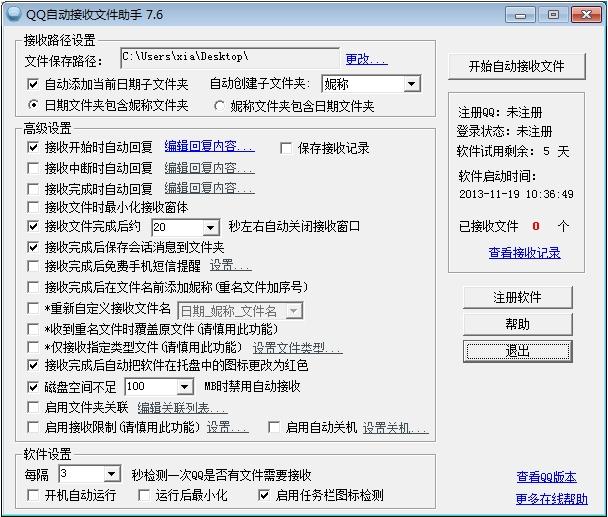
Task: Open 设置文件类型... link
Action: [297, 348]
